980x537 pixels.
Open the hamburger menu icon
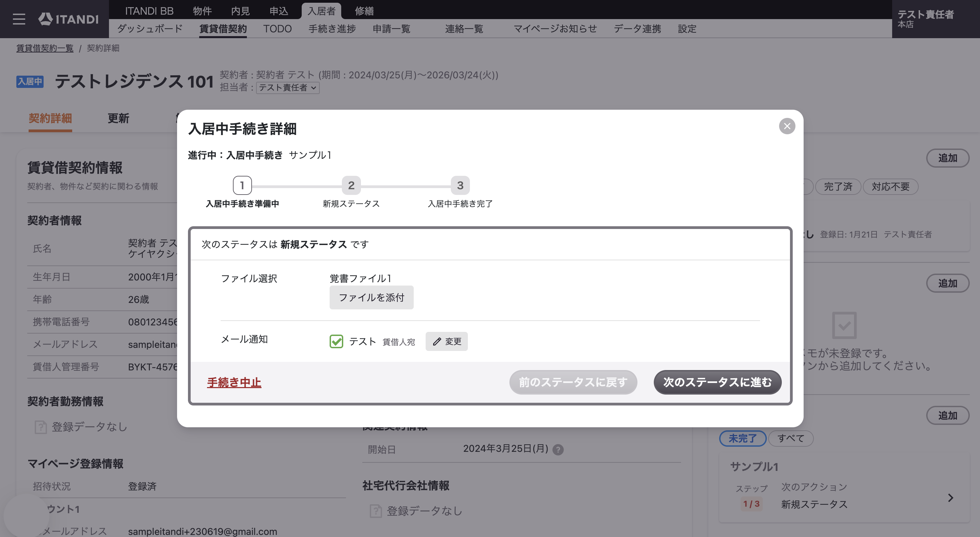coord(19,19)
